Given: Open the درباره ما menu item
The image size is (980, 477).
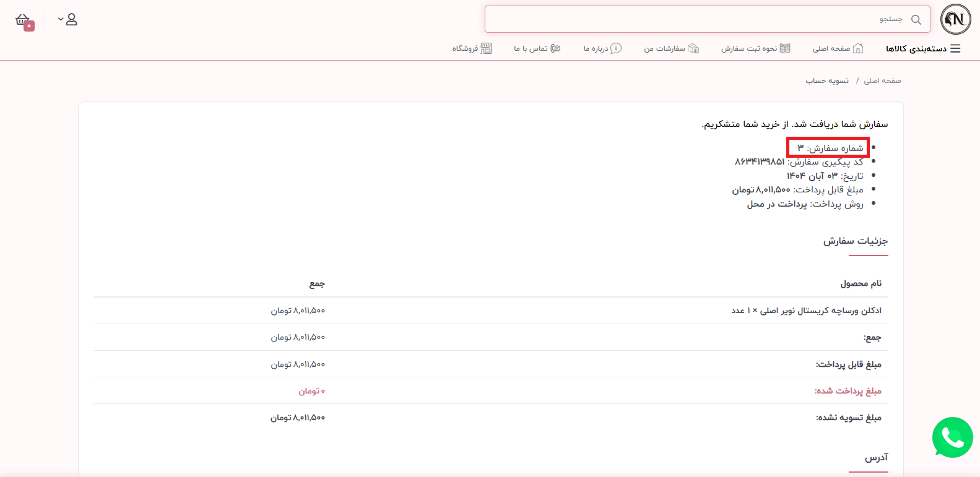Looking at the screenshot, I should coord(596,48).
